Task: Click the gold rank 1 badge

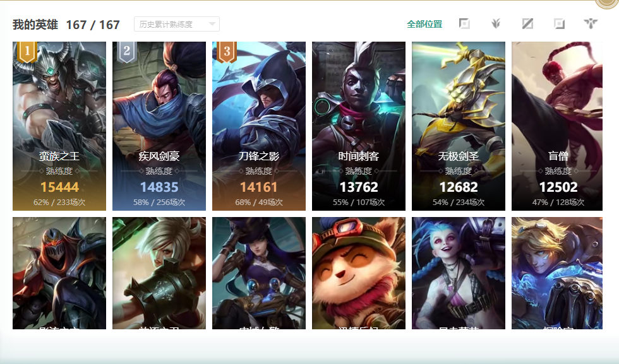Action: point(27,52)
